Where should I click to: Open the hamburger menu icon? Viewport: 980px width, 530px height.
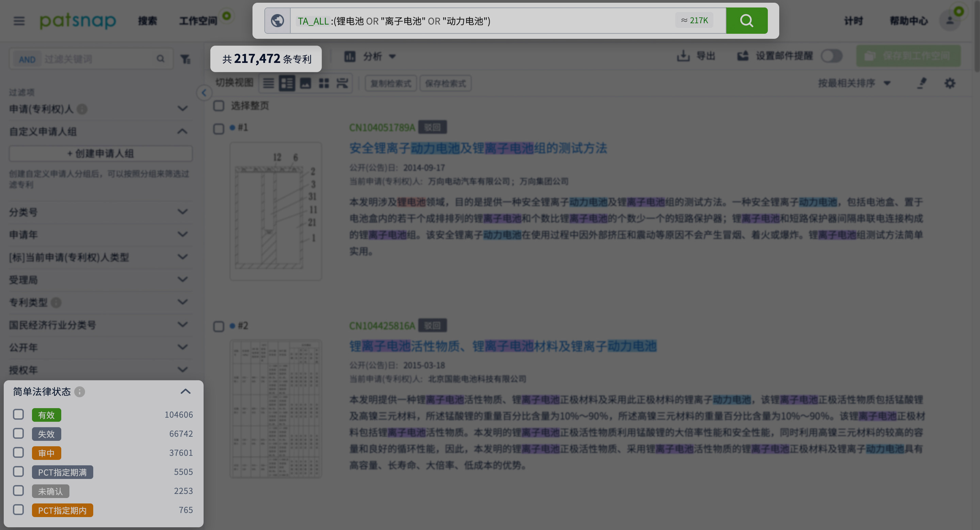click(x=19, y=20)
